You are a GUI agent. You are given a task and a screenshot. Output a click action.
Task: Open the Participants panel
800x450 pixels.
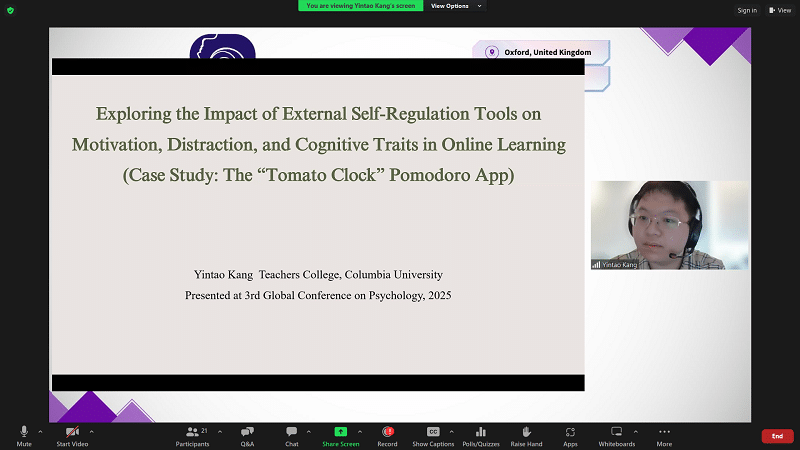click(193, 434)
